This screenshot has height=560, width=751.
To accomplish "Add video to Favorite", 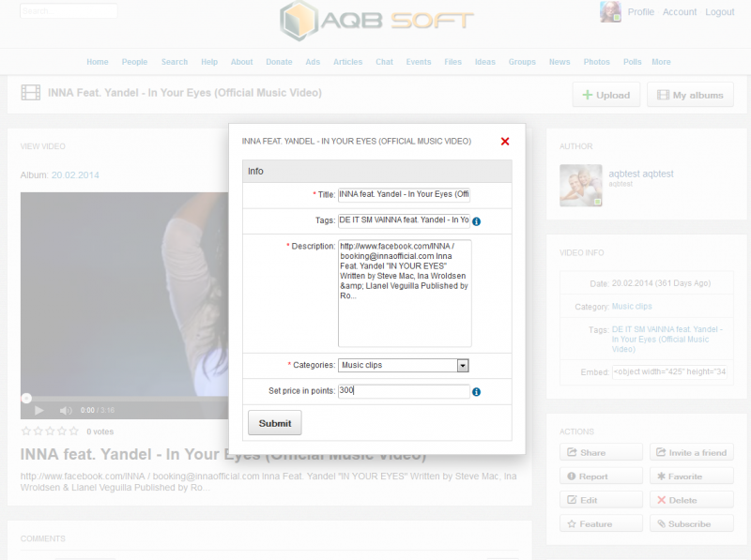I will (692, 477).
